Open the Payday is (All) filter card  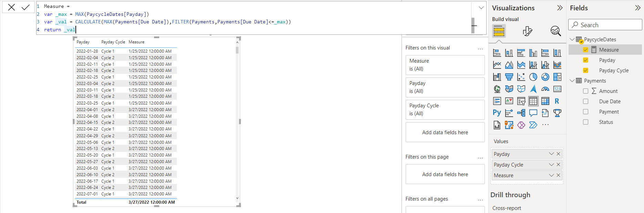445,87
